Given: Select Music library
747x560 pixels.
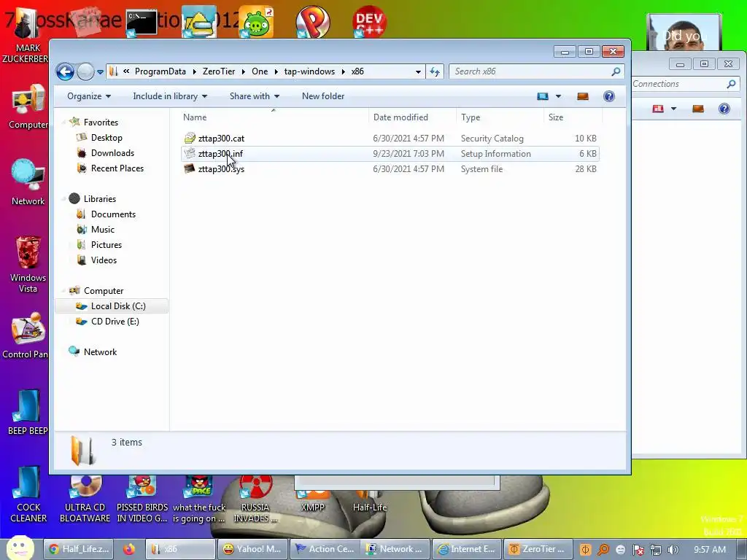Looking at the screenshot, I should [x=102, y=230].
